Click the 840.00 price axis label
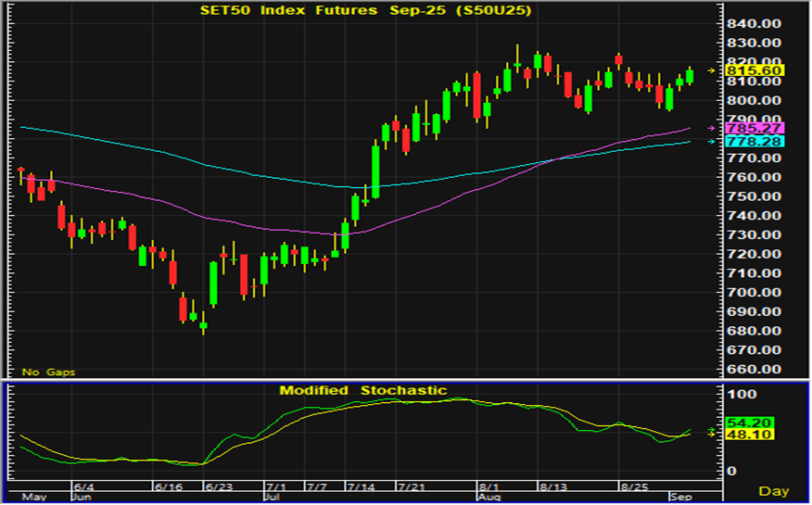812x505 pixels. (755, 24)
